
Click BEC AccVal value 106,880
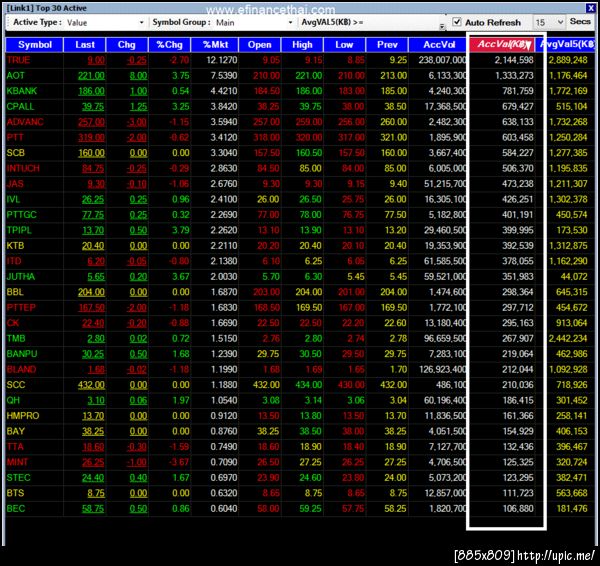click(x=518, y=509)
